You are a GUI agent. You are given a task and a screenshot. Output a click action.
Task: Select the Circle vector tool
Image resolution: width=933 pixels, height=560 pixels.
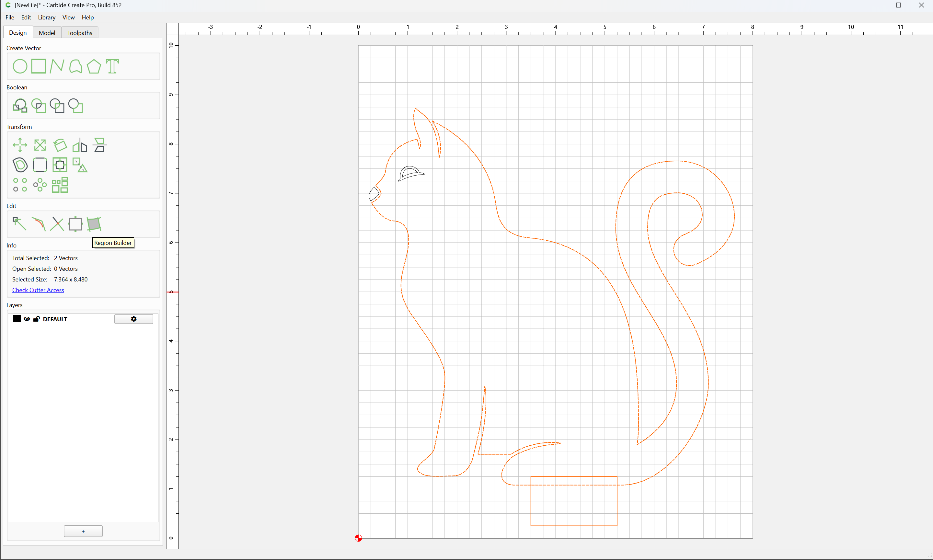pyautogui.click(x=20, y=66)
